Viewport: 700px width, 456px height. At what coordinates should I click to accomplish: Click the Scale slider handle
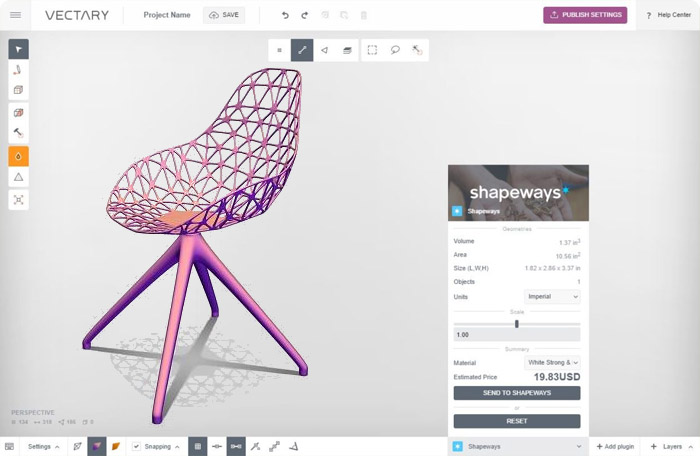[x=517, y=324]
